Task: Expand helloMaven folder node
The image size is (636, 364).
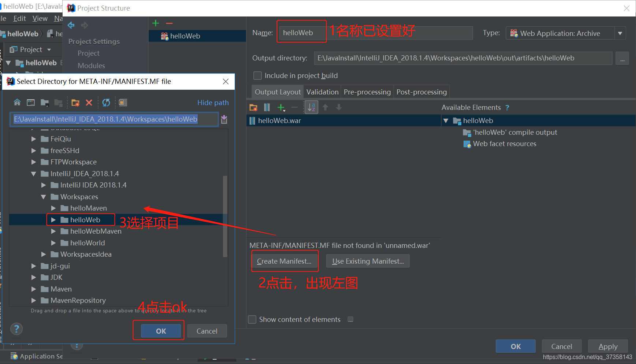Action: coord(53,208)
